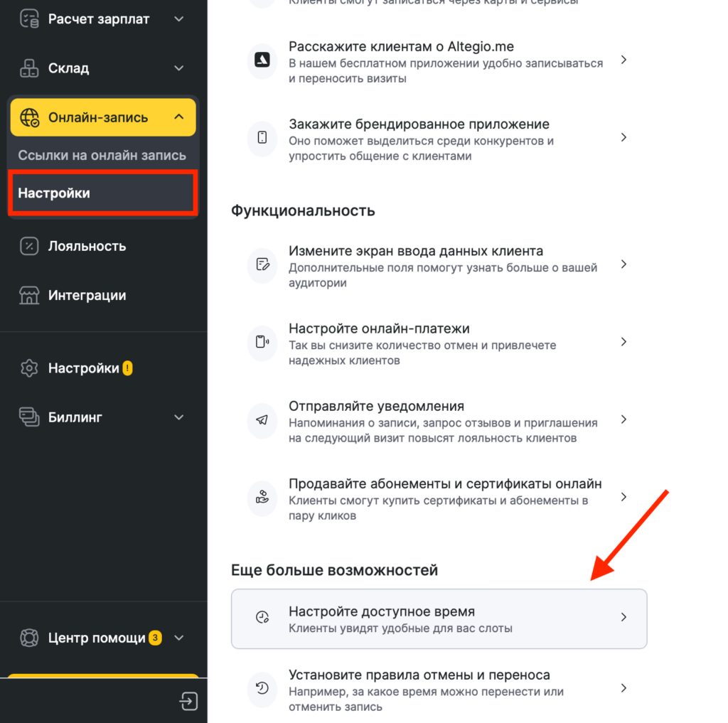Expand the Биллинг sidebar section

click(x=179, y=417)
